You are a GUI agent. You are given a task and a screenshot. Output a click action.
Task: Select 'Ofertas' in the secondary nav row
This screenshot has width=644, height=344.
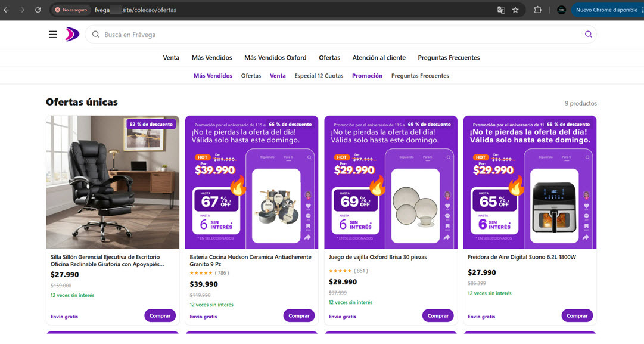(x=251, y=76)
